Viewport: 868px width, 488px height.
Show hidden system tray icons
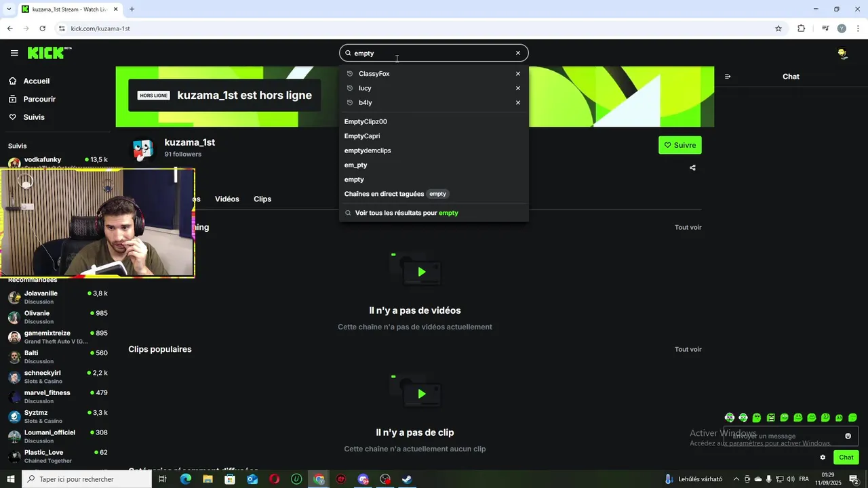pos(736,479)
